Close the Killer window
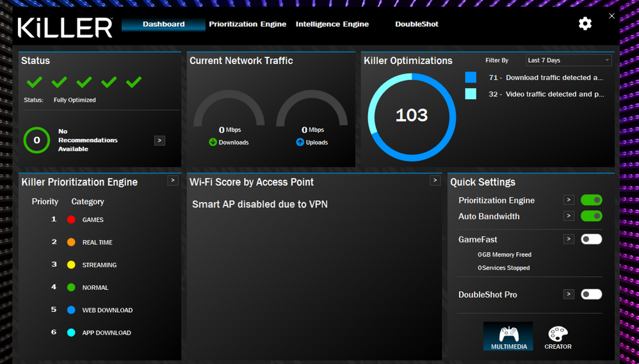 click(x=611, y=16)
